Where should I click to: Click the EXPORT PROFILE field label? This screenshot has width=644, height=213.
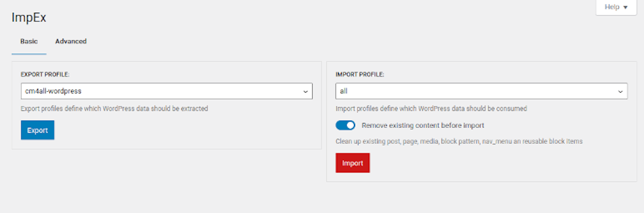click(45, 75)
